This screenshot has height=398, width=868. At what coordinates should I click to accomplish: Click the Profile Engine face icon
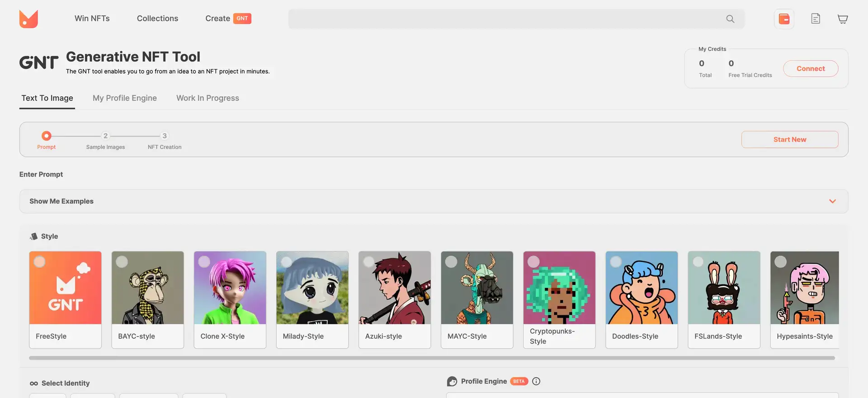(452, 381)
